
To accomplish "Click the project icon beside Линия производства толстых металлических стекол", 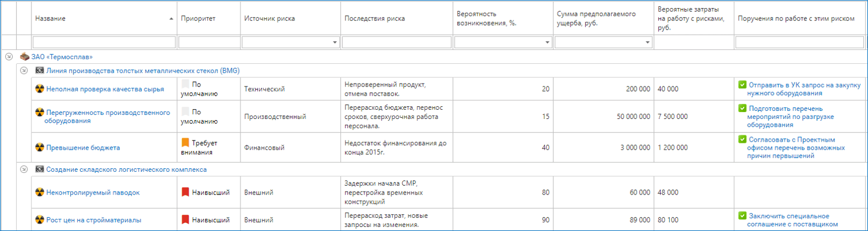I will 40,71.
